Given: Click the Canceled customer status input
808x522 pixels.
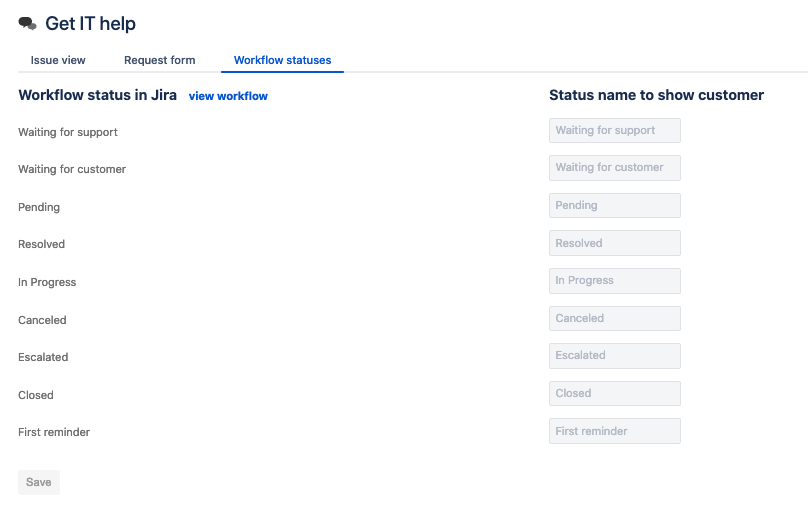Looking at the screenshot, I should coord(615,318).
